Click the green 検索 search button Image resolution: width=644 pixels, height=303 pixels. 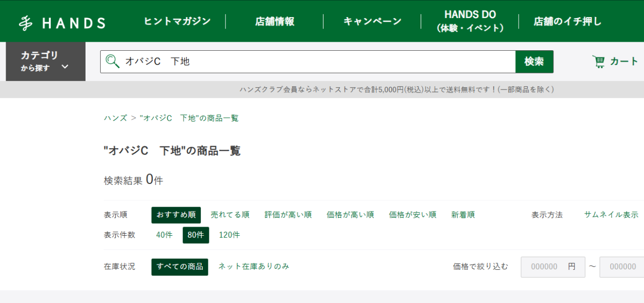534,62
